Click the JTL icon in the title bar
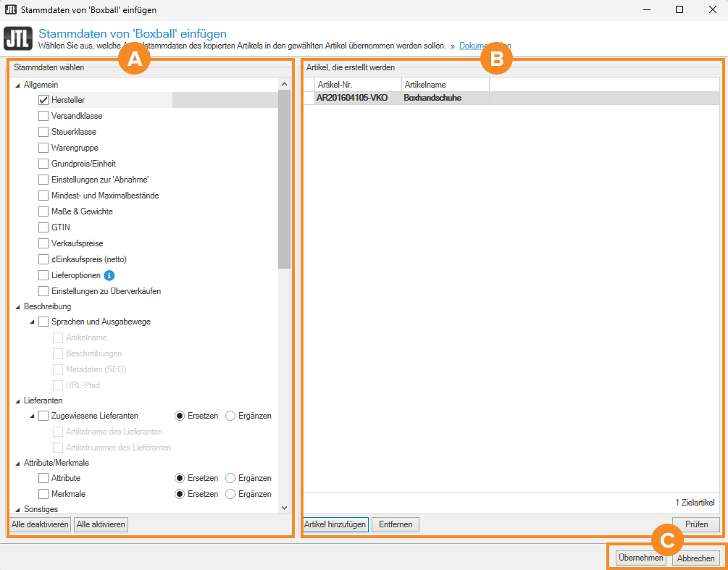Image resolution: width=728 pixels, height=570 pixels. [11, 10]
